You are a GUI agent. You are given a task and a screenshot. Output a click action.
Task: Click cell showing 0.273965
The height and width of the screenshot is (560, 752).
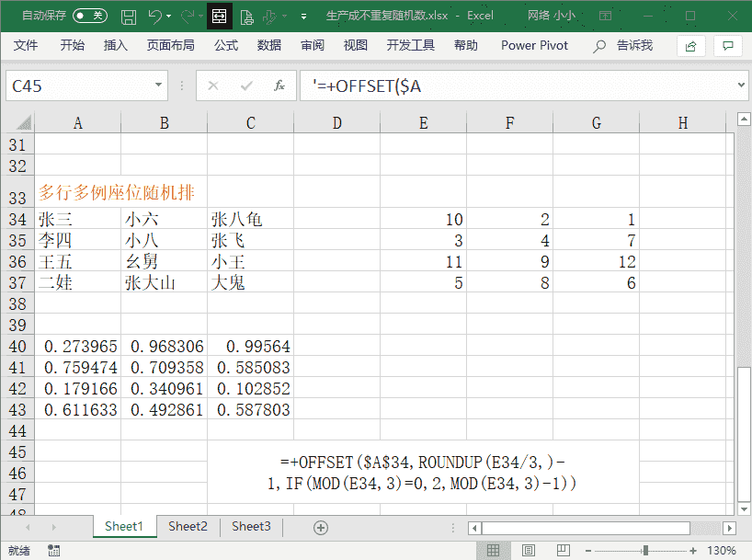[x=78, y=346]
